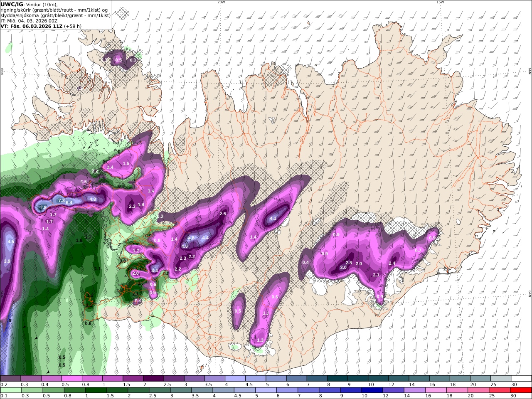
Task: Click the 1.1 value in the green rain area
Action: (x=98, y=269)
